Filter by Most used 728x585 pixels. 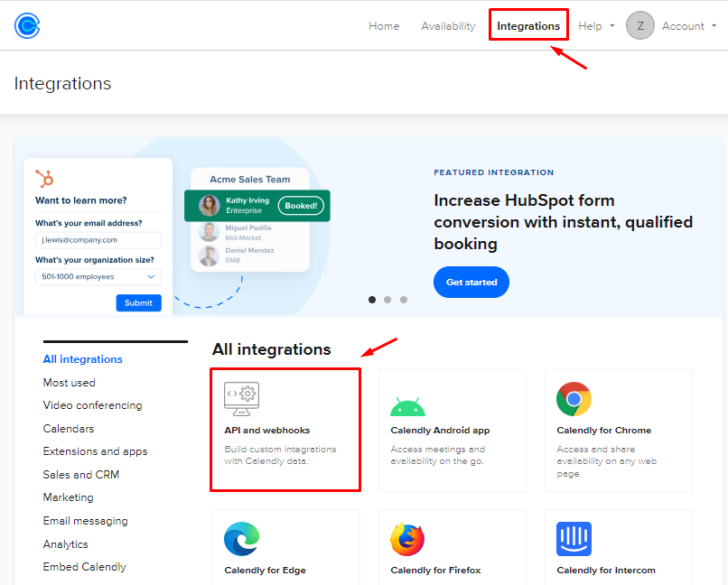click(70, 382)
